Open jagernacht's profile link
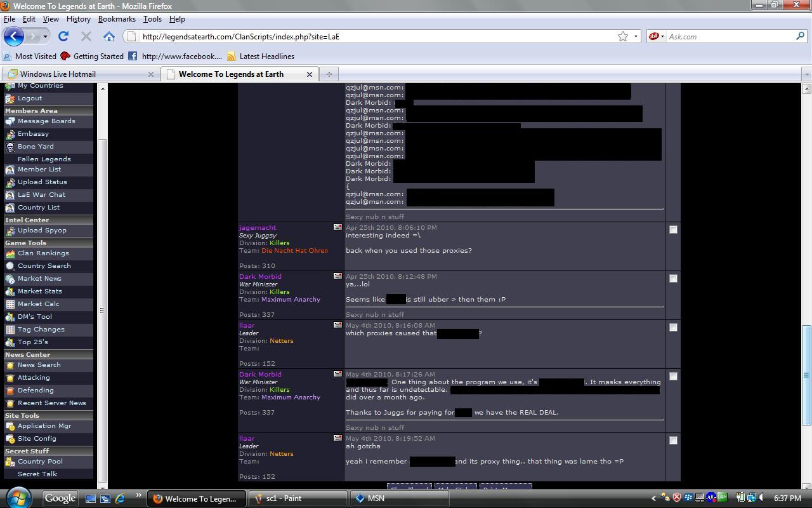Screen dimensions: 812x508 coord(258,227)
